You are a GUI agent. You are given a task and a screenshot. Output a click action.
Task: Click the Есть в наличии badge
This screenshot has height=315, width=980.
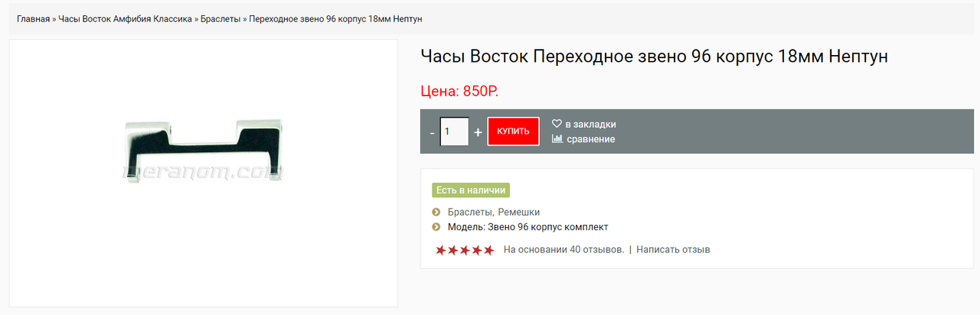[x=471, y=190]
